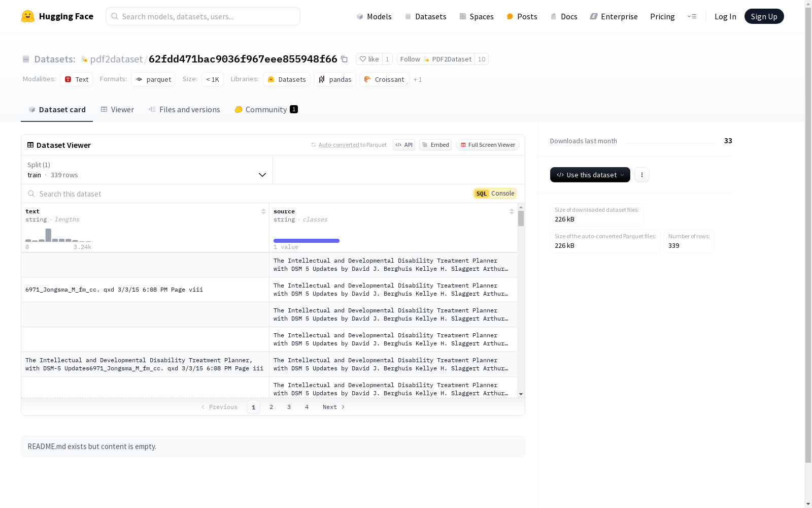Select the size tag < 1K
812x508 pixels.
pyautogui.click(x=213, y=79)
